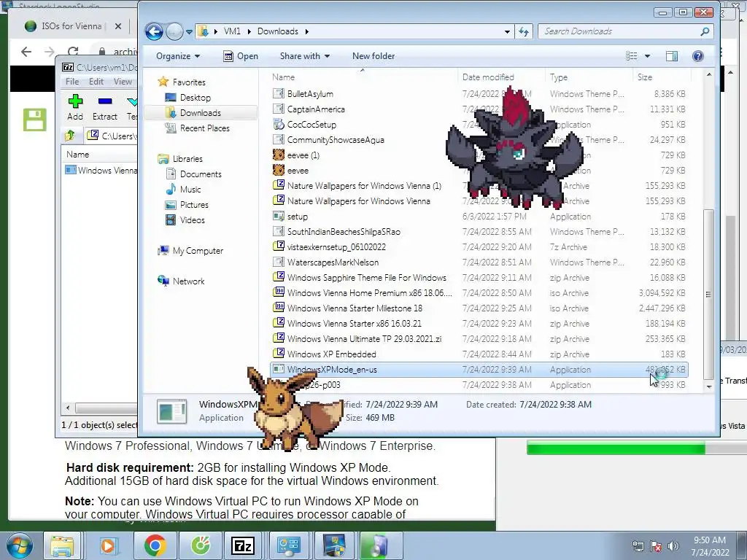This screenshot has width=747, height=560.
Task: Select the CaptainAmerica theme file
Action: 316,109
